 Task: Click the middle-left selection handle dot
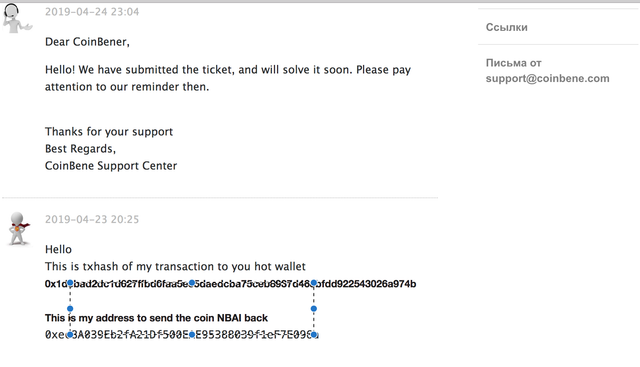(70, 309)
